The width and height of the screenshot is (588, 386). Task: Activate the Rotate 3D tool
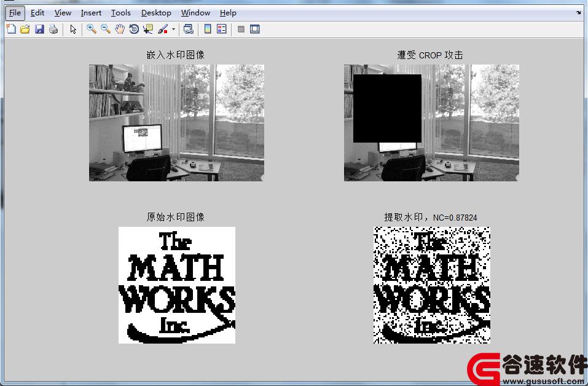click(134, 29)
